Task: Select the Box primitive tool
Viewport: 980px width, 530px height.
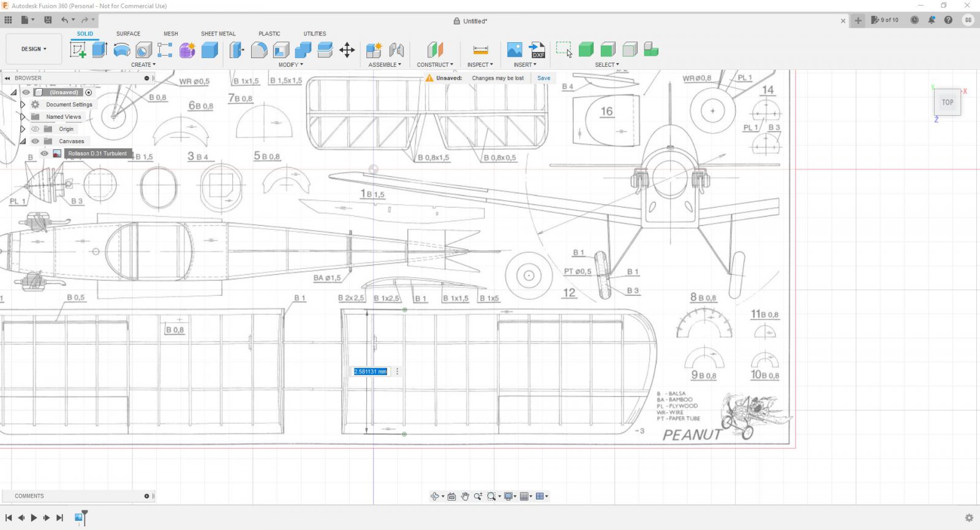Action: [x=209, y=50]
